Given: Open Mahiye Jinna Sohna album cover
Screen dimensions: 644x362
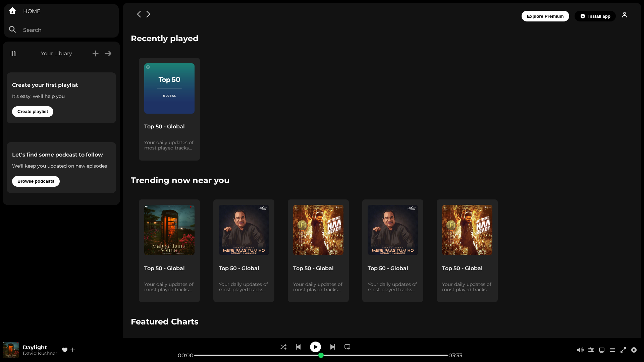Looking at the screenshot, I should tap(169, 230).
